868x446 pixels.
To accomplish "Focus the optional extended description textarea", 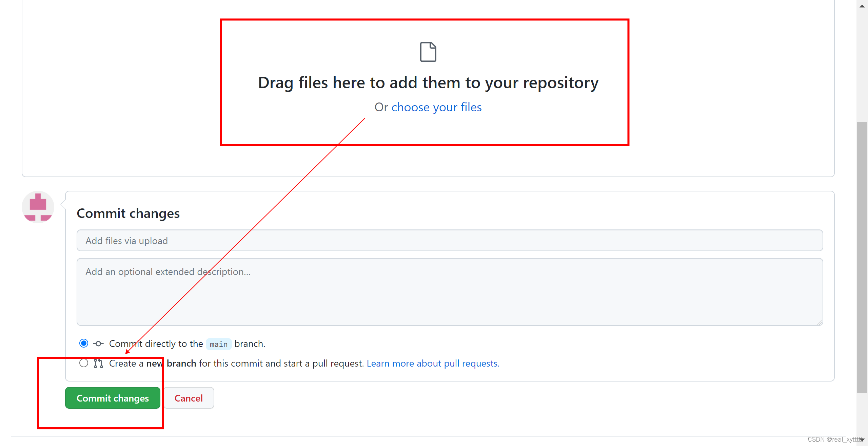I will pyautogui.click(x=450, y=292).
